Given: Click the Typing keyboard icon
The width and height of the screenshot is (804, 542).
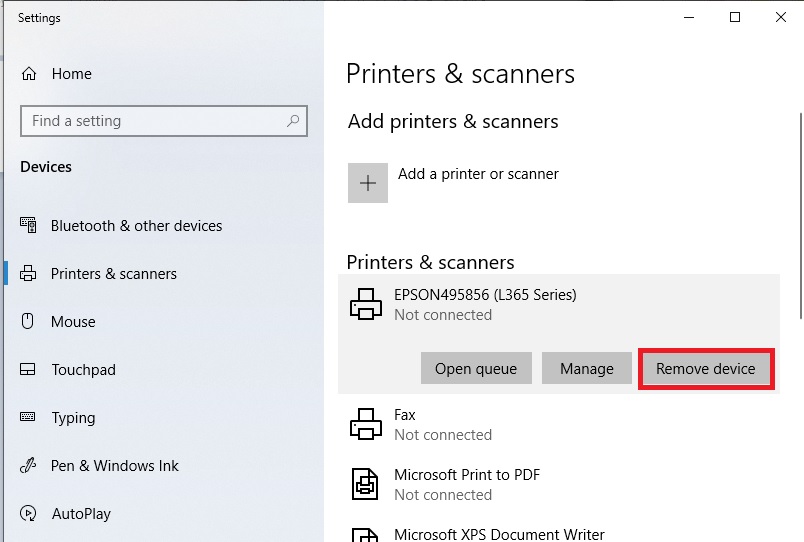Looking at the screenshot, I should [28, 416].
